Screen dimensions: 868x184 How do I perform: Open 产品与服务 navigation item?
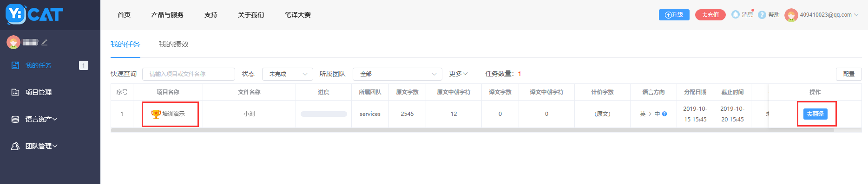click(167, 15)
